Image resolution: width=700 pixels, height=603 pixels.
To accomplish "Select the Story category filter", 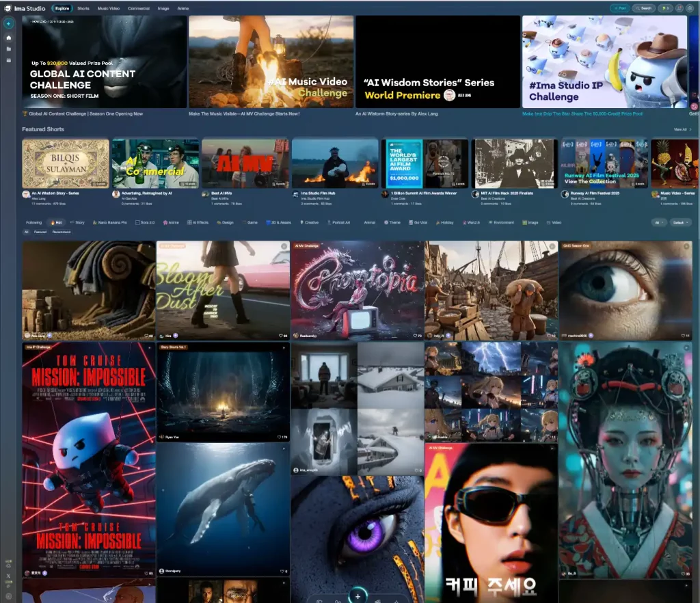I will (77, 222).
